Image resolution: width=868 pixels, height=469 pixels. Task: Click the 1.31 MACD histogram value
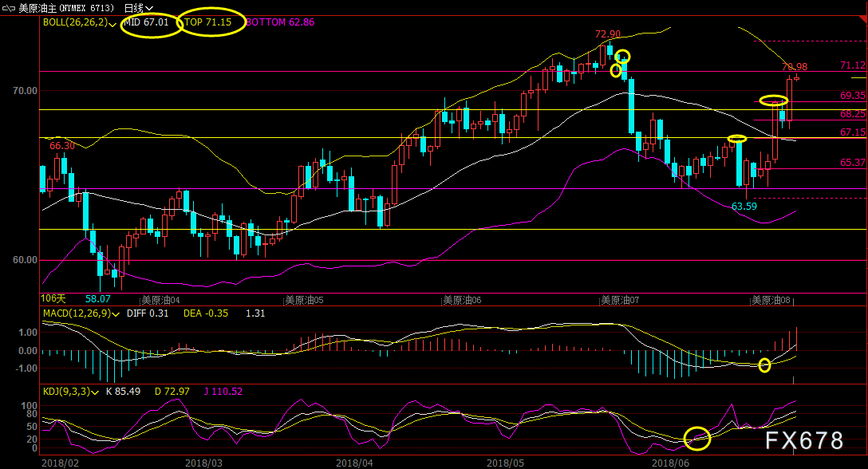[x=255, y=313]
